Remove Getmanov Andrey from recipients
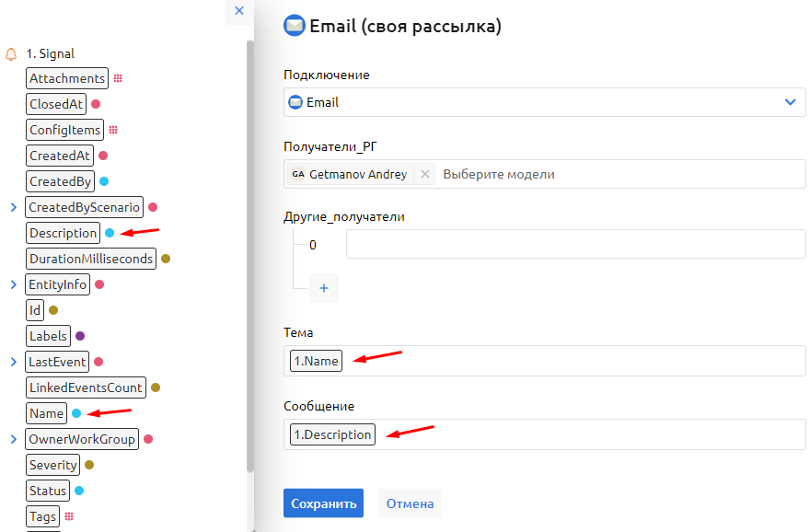 click(x=424, y=174)
